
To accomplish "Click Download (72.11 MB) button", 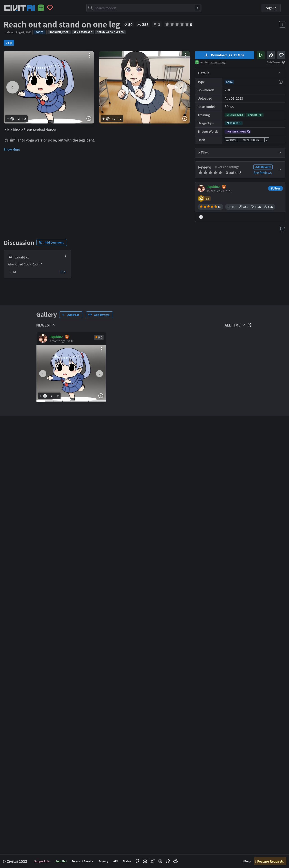I will click(225, 55).
